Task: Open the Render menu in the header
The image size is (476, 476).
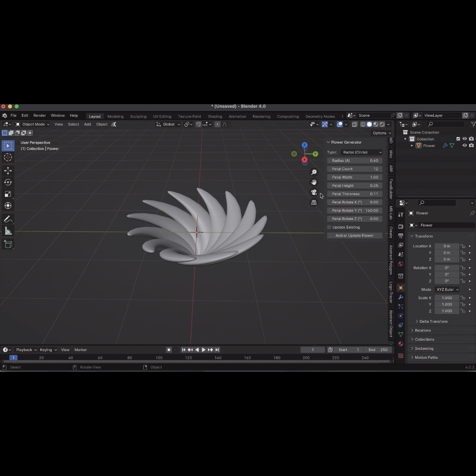Action: tap(39, 115)
